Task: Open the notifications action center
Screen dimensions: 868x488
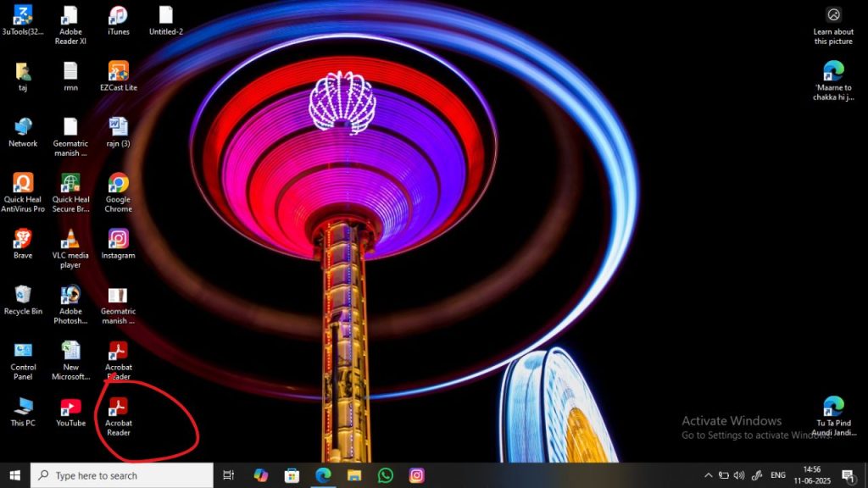Action: tap(849, 475)
